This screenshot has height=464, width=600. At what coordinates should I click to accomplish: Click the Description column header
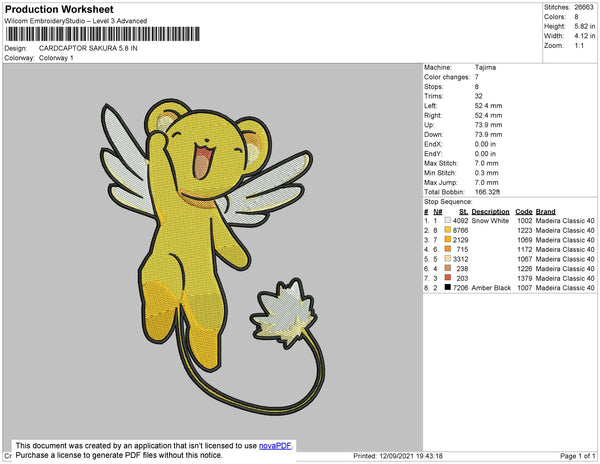click(490, 212)
